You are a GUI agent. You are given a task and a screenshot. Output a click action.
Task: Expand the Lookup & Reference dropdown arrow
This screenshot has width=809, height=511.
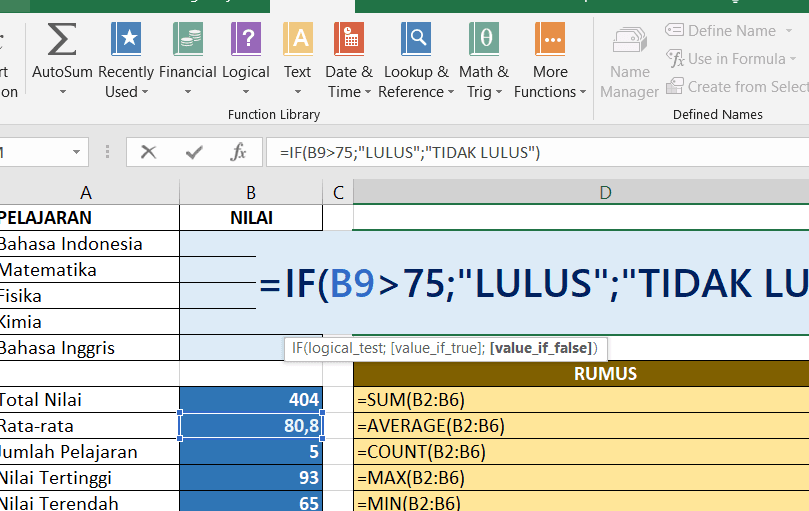point(451,92)
